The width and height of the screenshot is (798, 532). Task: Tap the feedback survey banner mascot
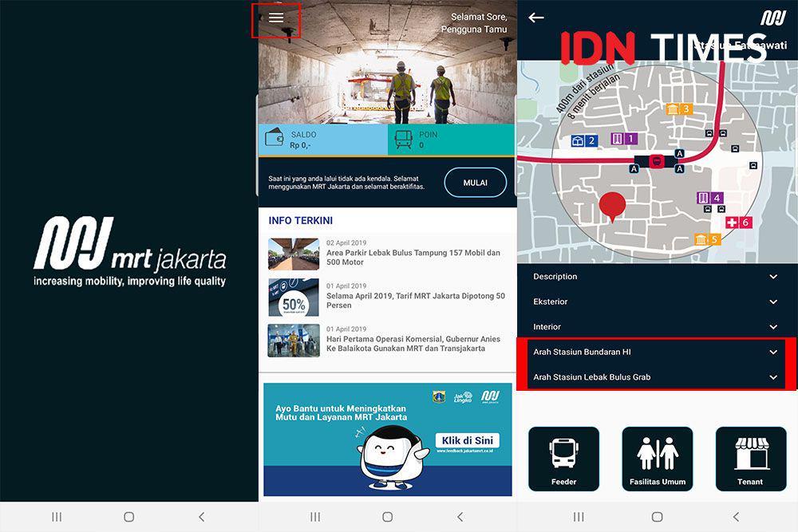[x=393, y=457]
